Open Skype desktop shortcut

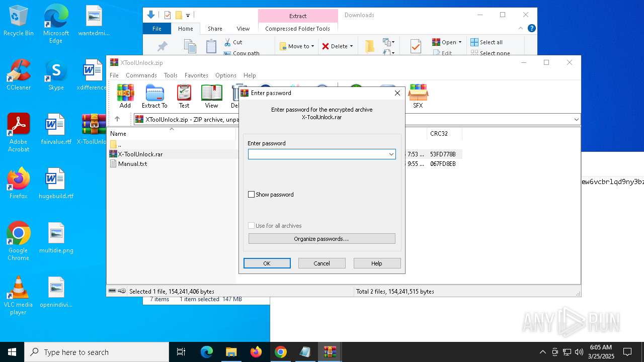56,74
